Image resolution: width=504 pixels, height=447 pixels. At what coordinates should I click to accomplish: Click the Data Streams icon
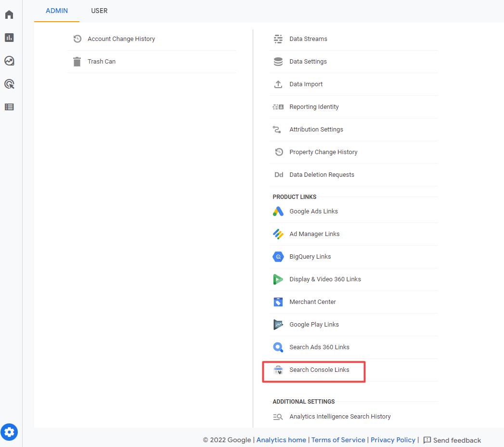278,39
